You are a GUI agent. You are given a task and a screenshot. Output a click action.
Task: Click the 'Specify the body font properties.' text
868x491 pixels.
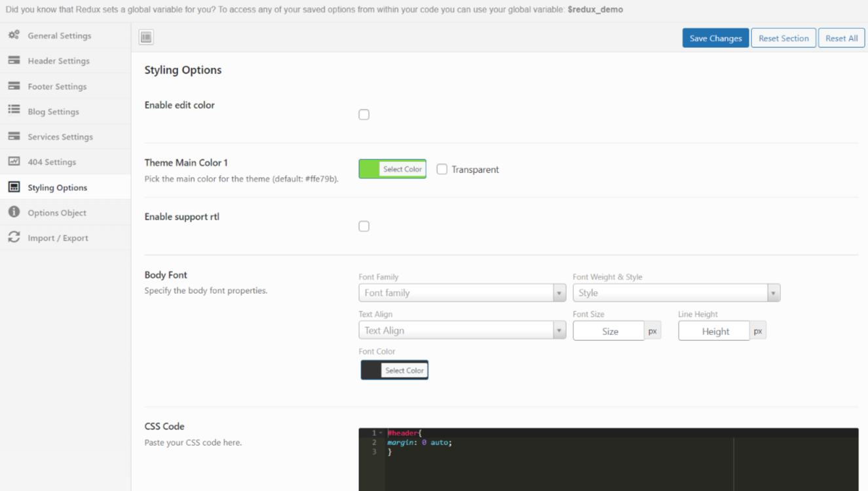tap(206, 290)
